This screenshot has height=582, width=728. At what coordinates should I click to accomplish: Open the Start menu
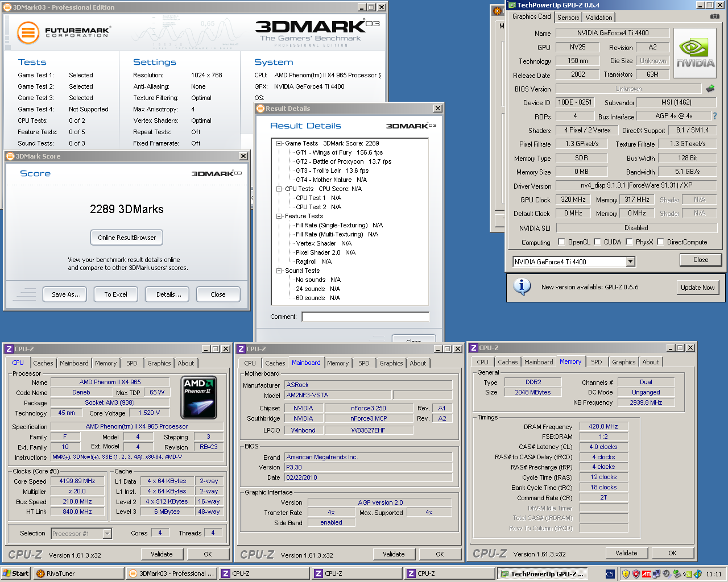(x=16, y=573)
